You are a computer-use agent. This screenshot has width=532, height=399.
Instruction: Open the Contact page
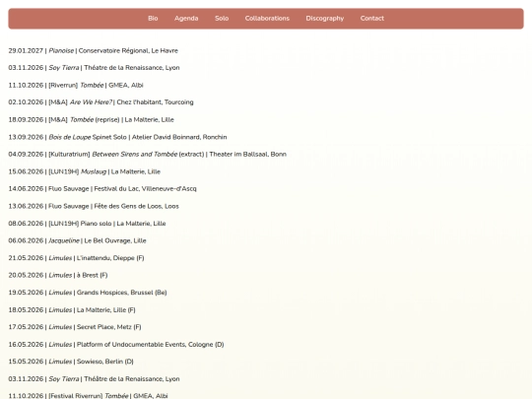371,19
